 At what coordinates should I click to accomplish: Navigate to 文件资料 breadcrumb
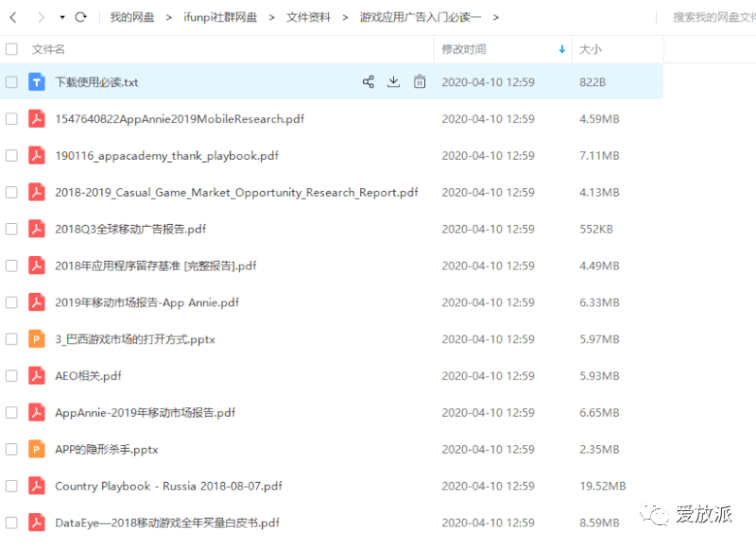coord(309,17)
